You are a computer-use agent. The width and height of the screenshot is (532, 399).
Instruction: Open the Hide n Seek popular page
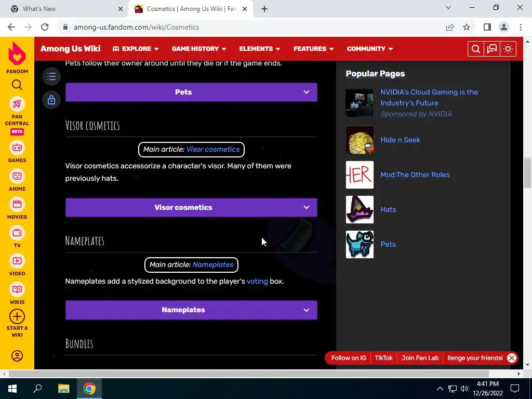[x=400, y=140]
